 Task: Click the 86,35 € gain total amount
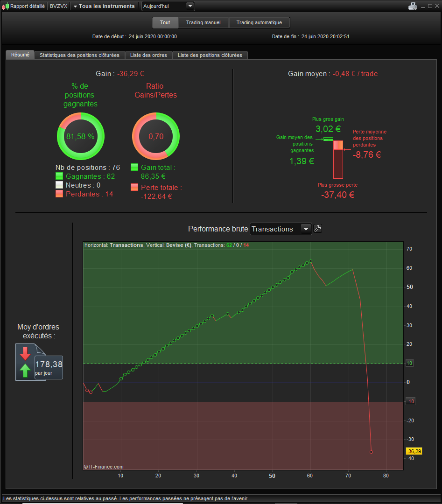point(153,176)
